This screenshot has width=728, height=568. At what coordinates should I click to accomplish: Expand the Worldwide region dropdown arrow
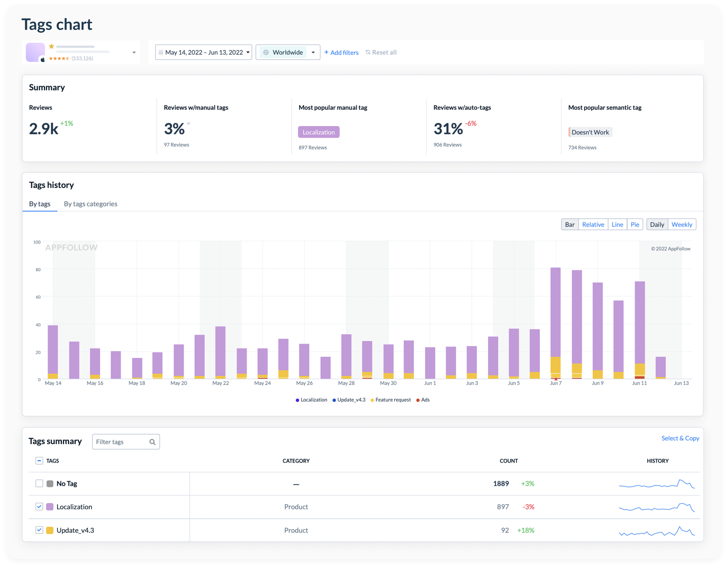pos(313,52)
